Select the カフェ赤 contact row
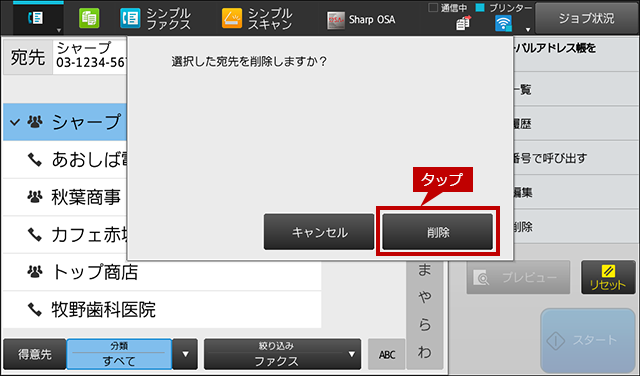This screenshot has width=640, height=376. [x=65, y=235]
